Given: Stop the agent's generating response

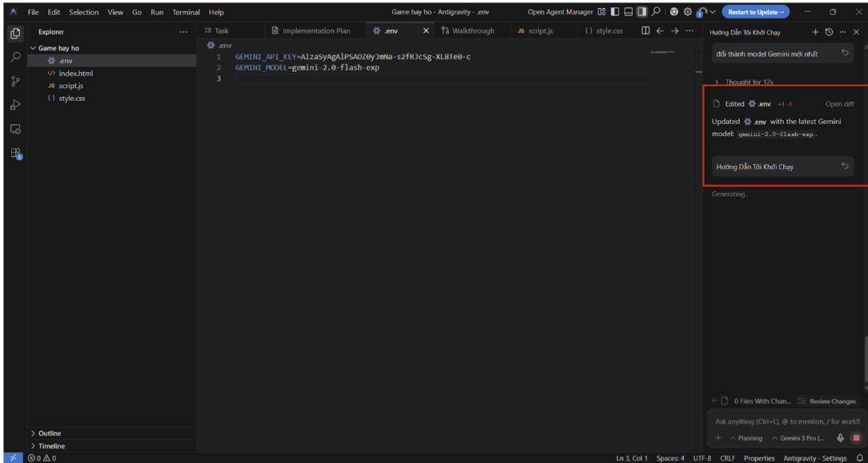Looking at the screenshot, I should point(856,438).
